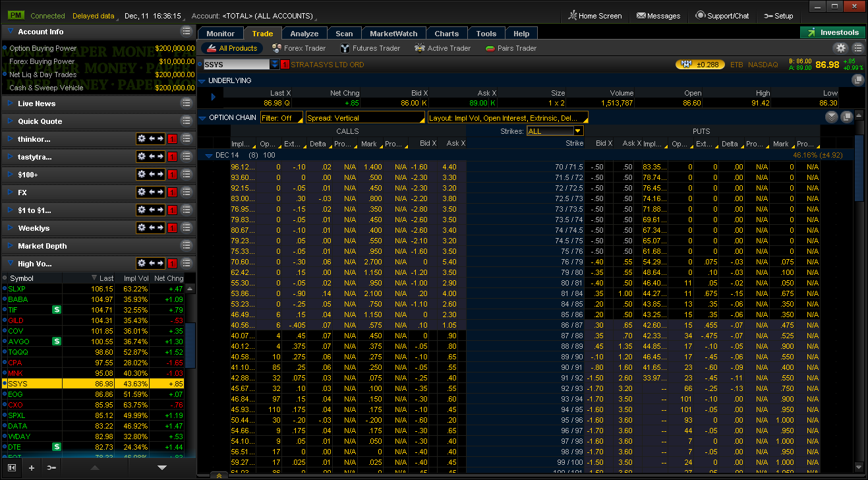
Task: Collapse the Account Info gadget
Action: pos(10,32)
